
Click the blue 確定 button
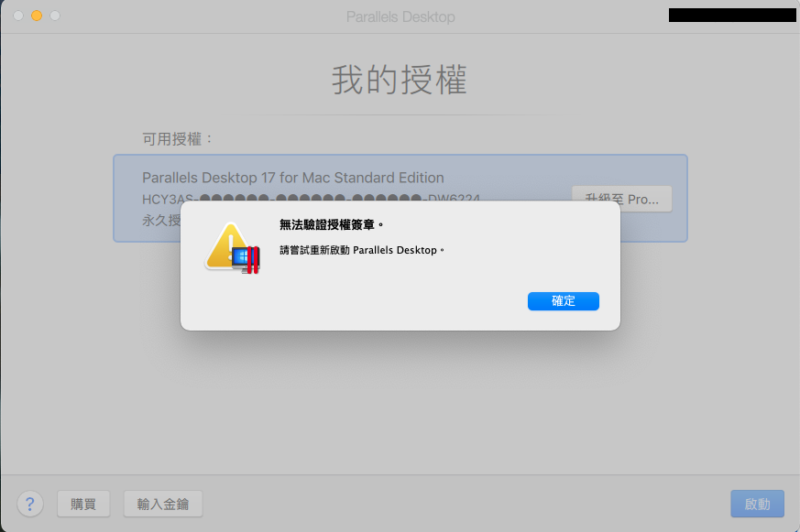pyautogui.click(x=564, y=301)
